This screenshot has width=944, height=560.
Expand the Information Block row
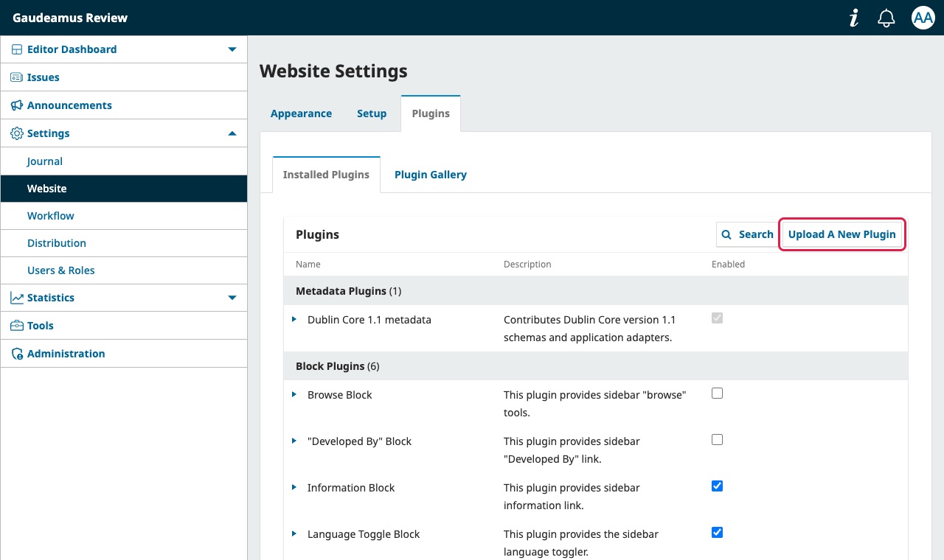pyautogui.click(x=294, y=488)
